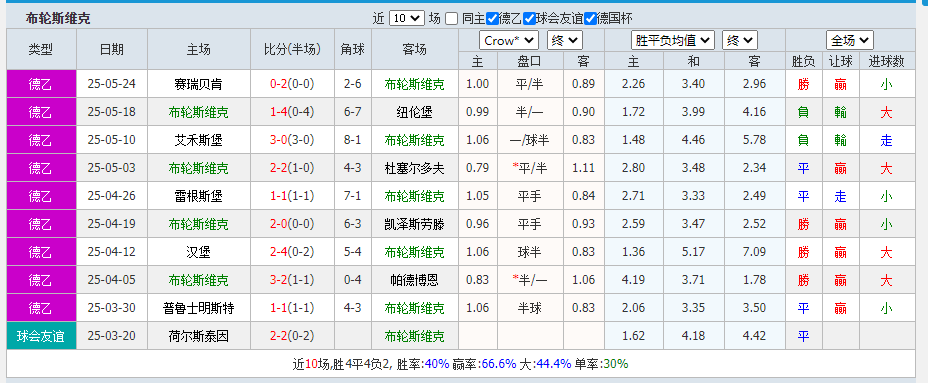
Task: Click the 单率 30% value in the summary
Action: (x=616, y=363)
